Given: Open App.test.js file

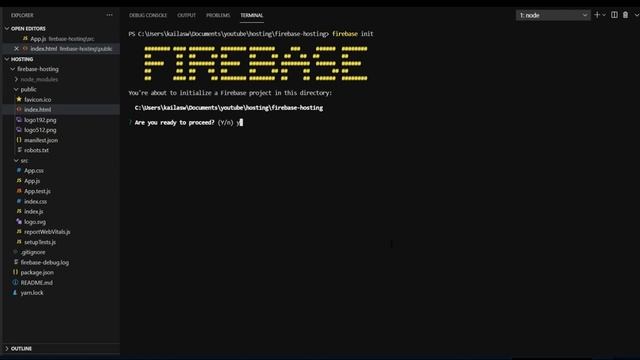Looking at the screenshot, I should coord(37,191).
